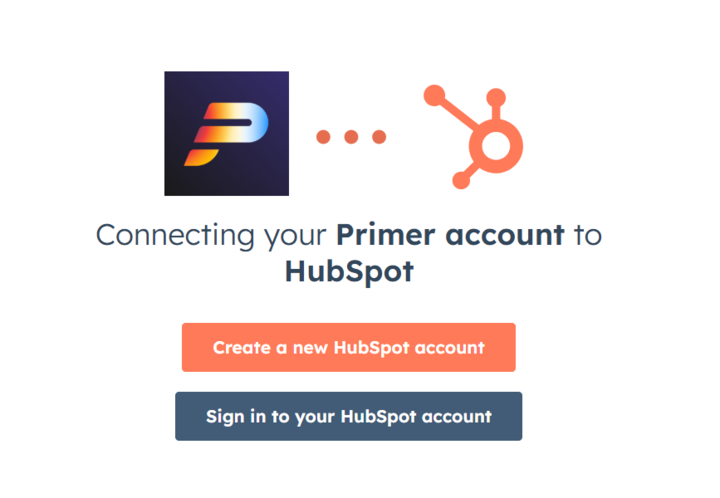Click the bold 'HubSpot' heading word
Screen dimensions: 720x498
click(x=349, y=272)
